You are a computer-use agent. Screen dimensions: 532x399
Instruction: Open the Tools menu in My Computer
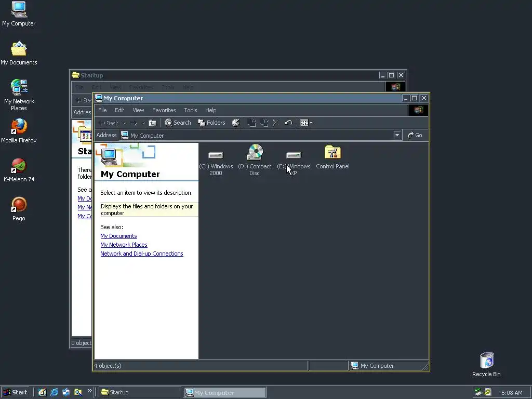point(190,110)
